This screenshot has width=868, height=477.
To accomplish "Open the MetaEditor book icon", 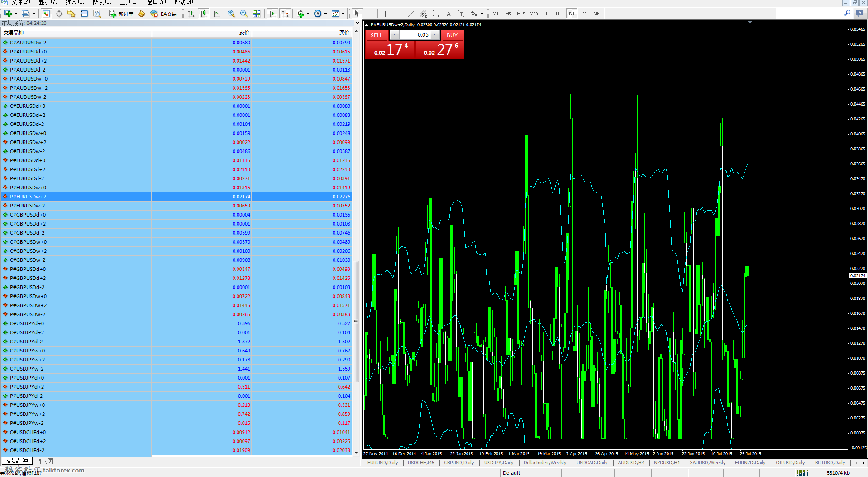I will [142, 14].
